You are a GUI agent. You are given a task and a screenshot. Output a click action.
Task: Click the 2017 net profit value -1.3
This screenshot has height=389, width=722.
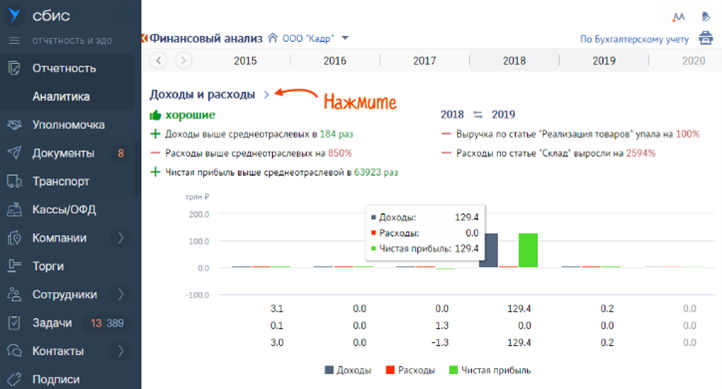point(440,343)
